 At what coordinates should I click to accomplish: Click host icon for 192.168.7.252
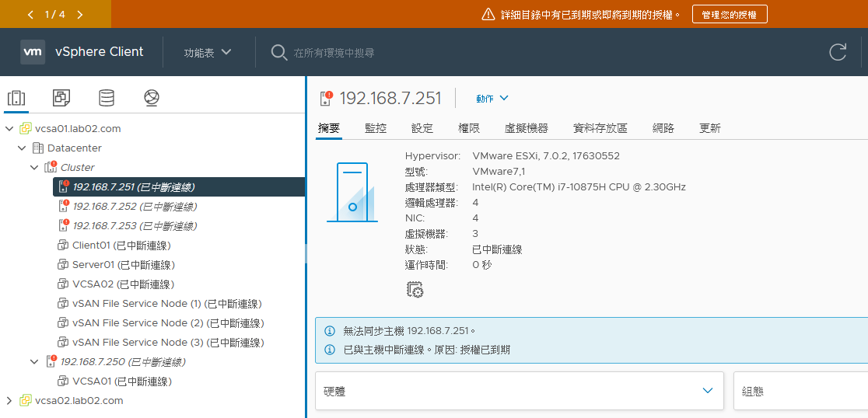[64, 206]
